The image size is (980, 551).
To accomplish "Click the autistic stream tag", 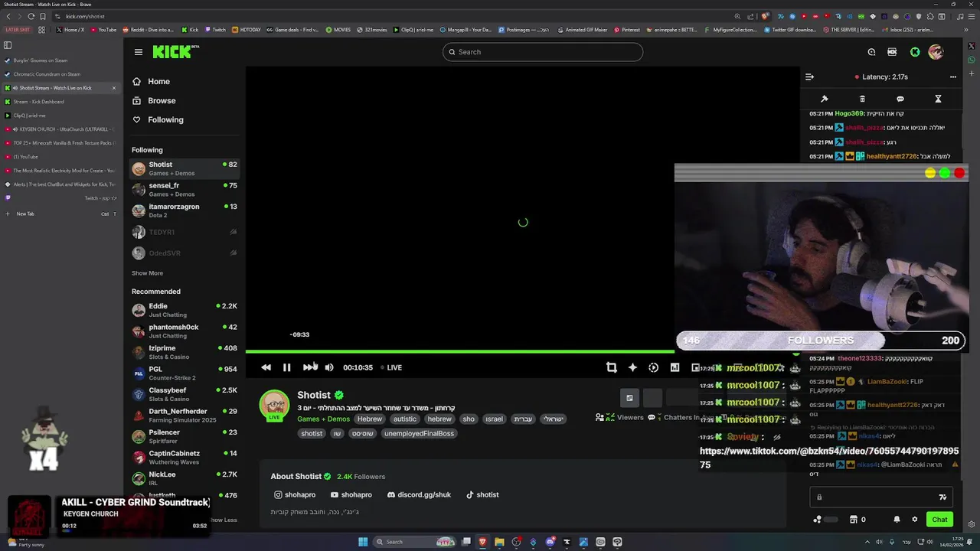I will pyautogui.click(x=405, y=419).
